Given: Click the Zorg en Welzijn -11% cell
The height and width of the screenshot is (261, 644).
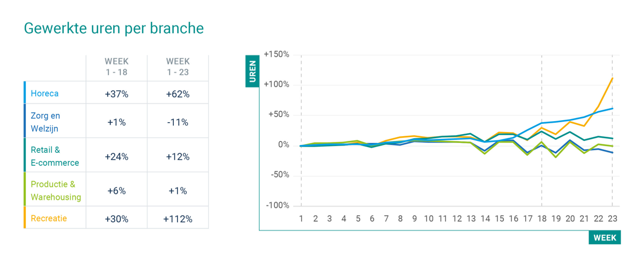Looking at the screenshot, I should click(x=177, y=122).
